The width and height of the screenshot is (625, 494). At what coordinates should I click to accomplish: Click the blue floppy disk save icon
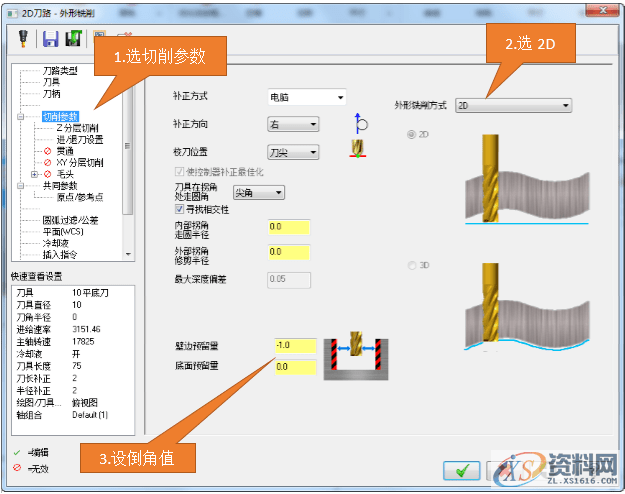pos(50,38)
